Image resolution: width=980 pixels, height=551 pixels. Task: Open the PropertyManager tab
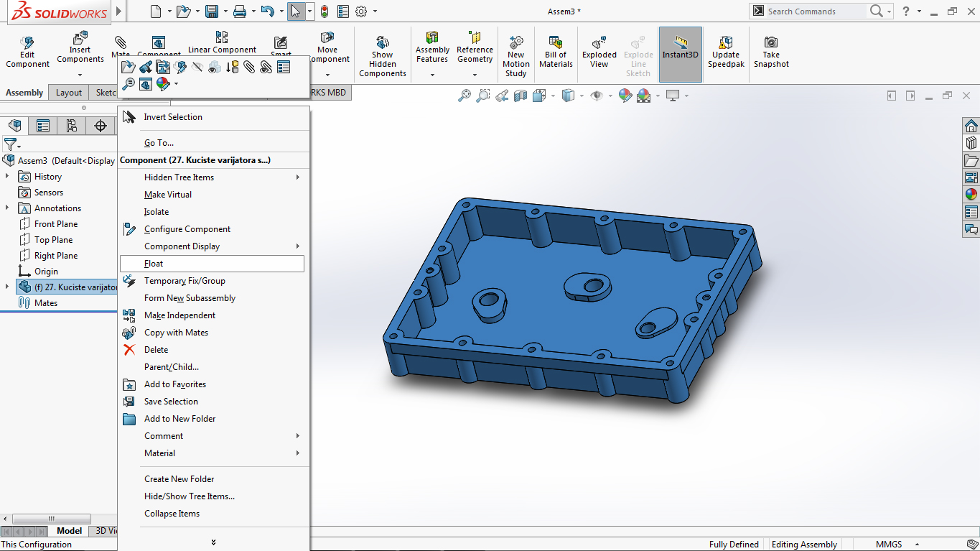pyautogui.click(x=43, y=126)
